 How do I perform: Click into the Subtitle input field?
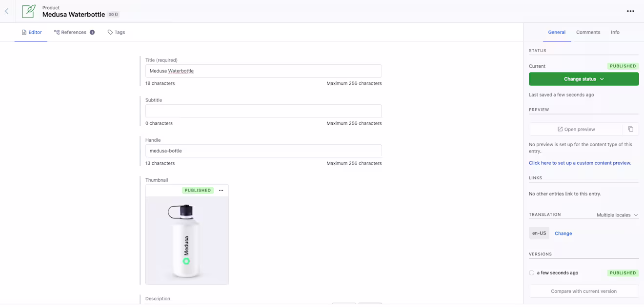coord(263,111)
